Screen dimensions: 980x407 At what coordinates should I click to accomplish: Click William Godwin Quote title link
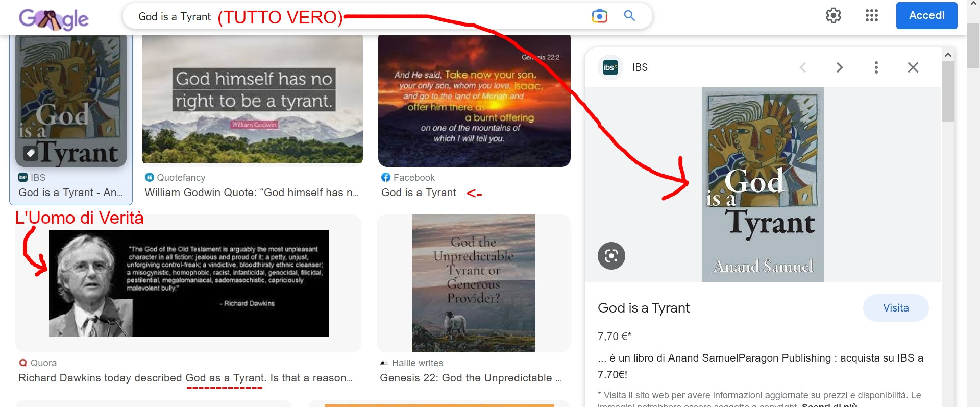click(x=252, y=193)
